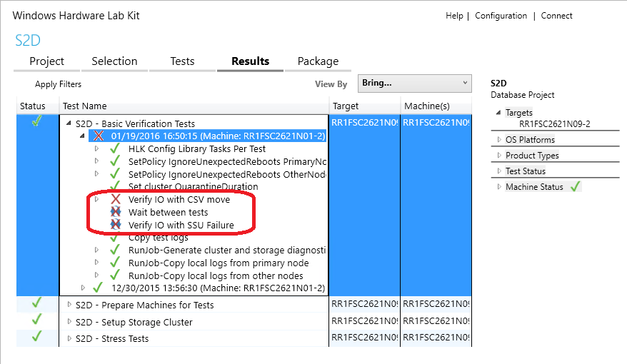Click Target cell of Prepare Machines row
This screenshot has width=627, height=364.
coord(365,305)
